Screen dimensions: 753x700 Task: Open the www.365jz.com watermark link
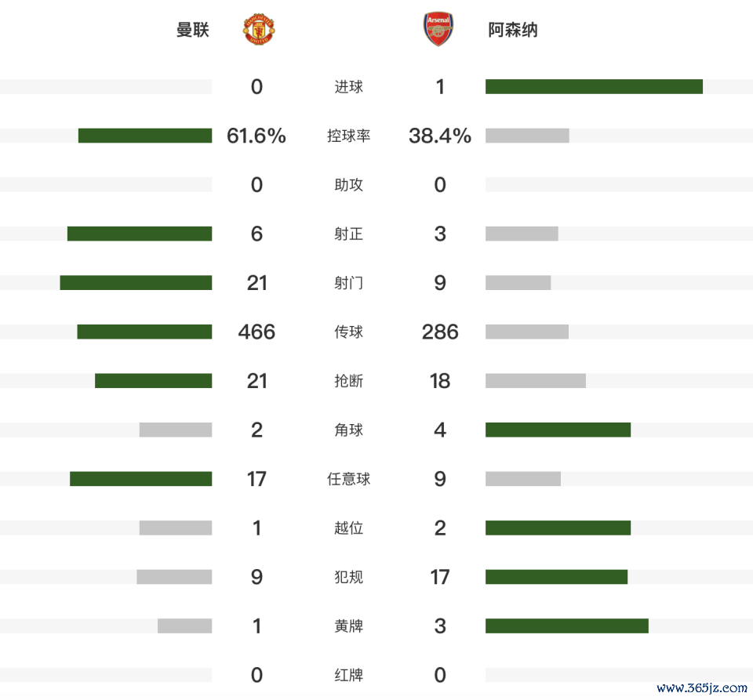click(701, 689)
